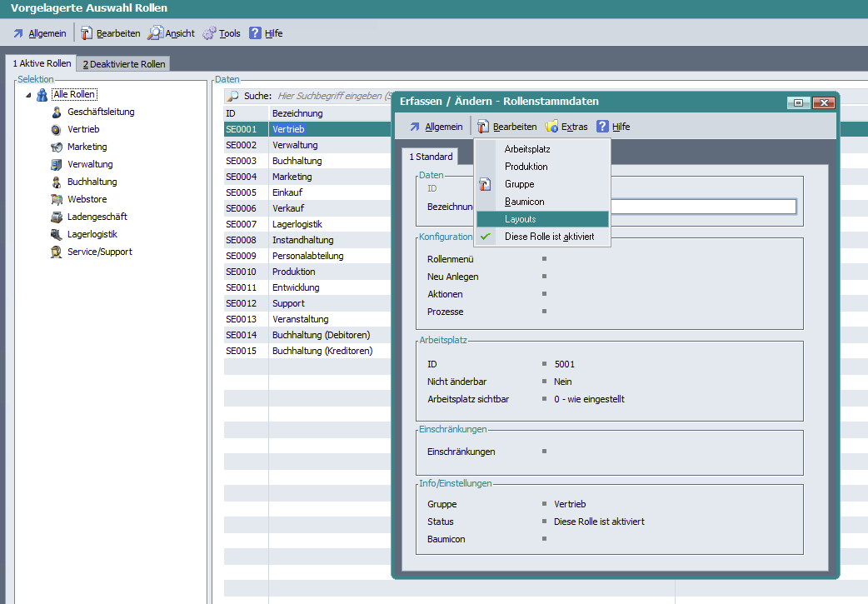The width and height of the screenshot is (868, 604).
Task: Click the Service/Support tree icon
Action: click(56, 252)
